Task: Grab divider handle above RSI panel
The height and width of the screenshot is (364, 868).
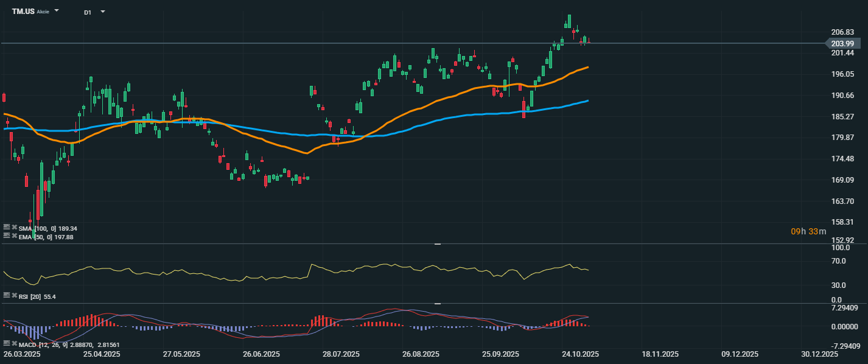Action: click(x=436, y=244)
